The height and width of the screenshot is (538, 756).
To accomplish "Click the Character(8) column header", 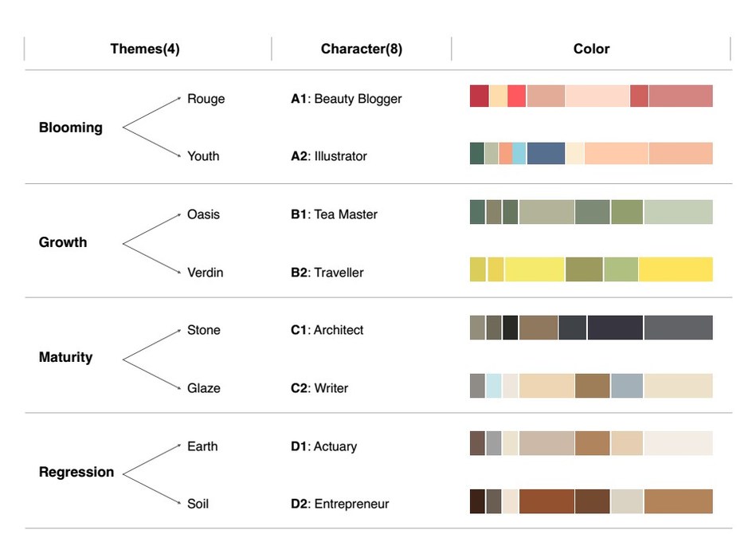I will (361, 49).
